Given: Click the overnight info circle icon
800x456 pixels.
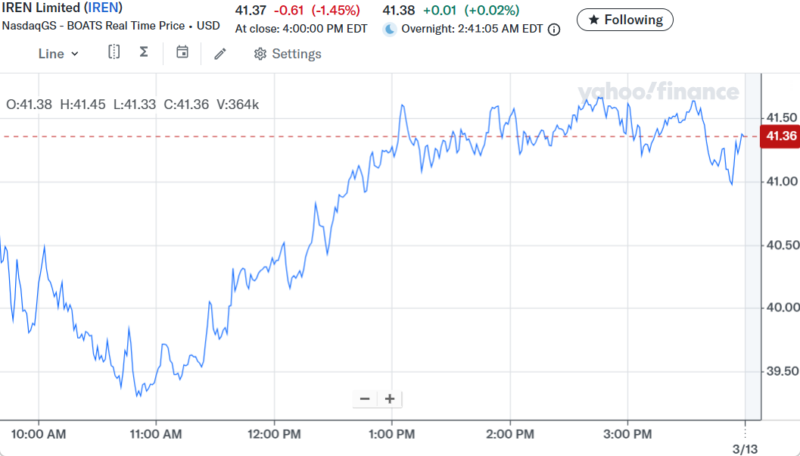Looking at the screenshot, I should (554, 30).
